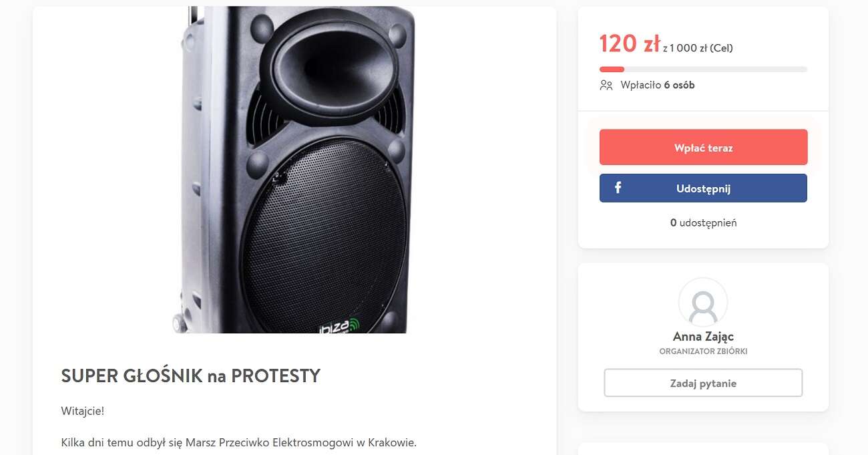
Task: Click the Ibiza logo on the speaker
Action: pyautogui.click(x=338, y=325)
